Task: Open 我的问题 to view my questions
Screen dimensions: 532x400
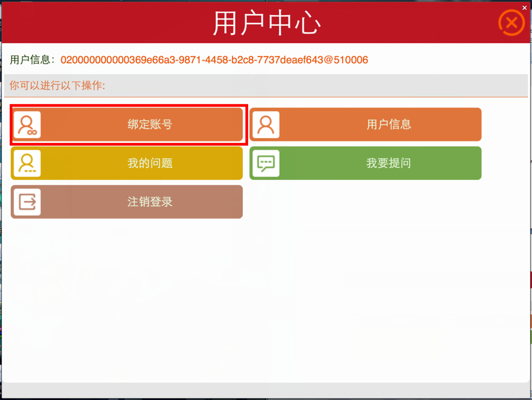Action: click(x=149, y=163)
